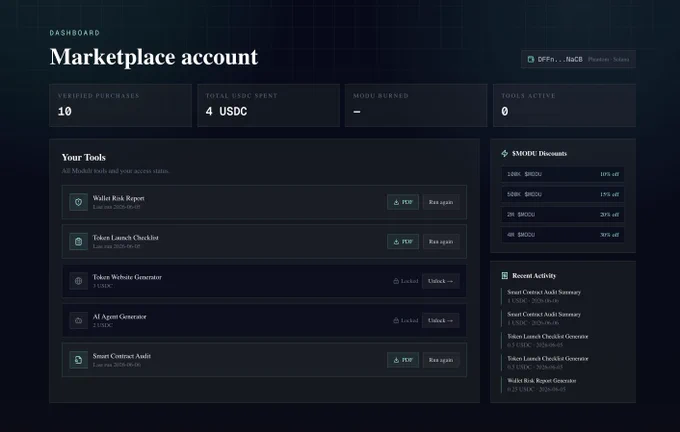Image resolution: width=680 pixels, height=432 pixels.
Task: Run Wallet Risk Report again
Action: (441, 202)
